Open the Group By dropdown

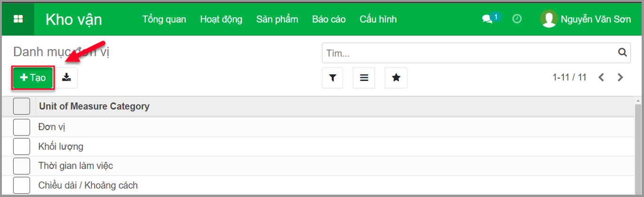point(364,78)
